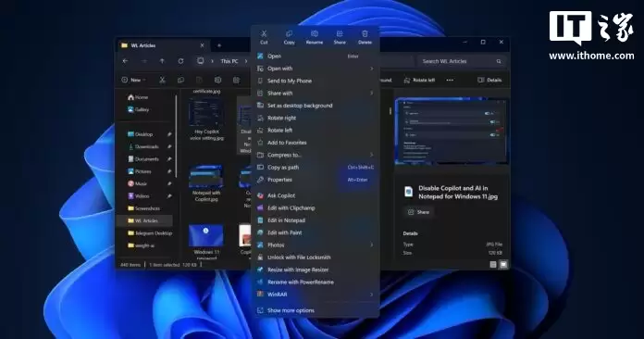Viewport: 644px width, 339px height.
Task: Select Copy as path
Action: tap(315, 168)
